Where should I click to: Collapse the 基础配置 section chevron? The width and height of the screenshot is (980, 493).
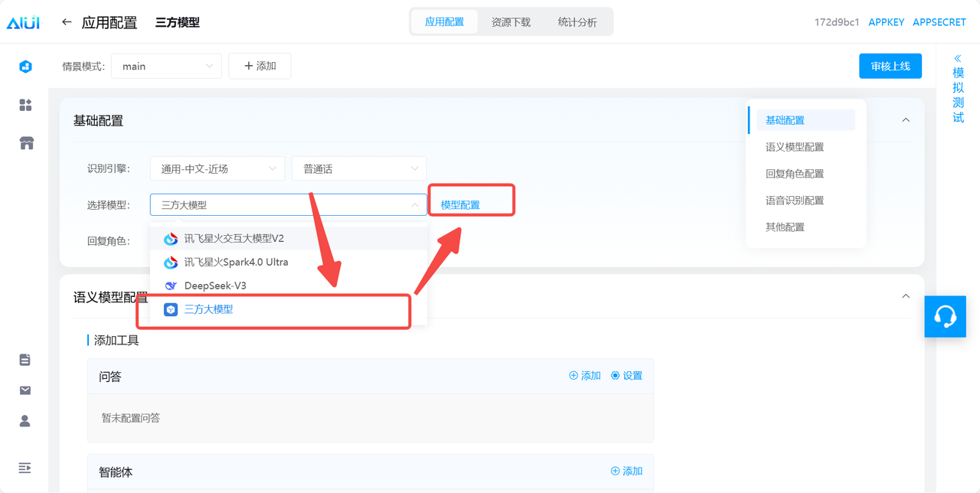[906, 120]
